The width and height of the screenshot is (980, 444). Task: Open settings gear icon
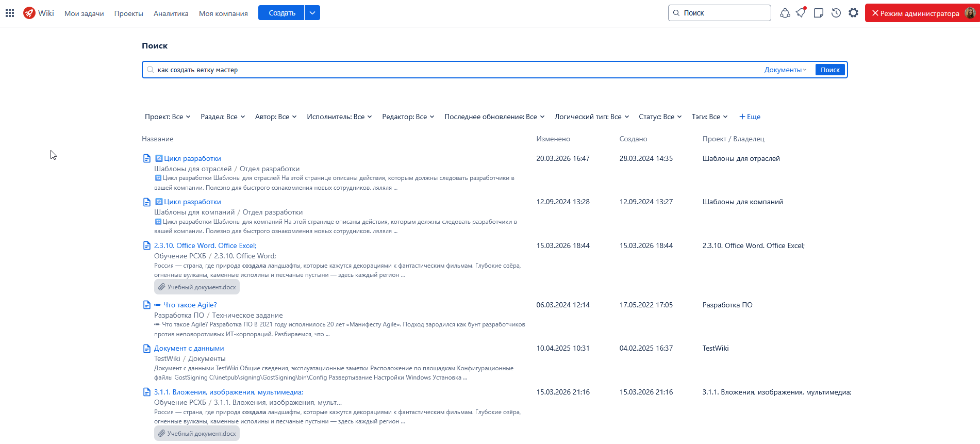pos(853,13)
